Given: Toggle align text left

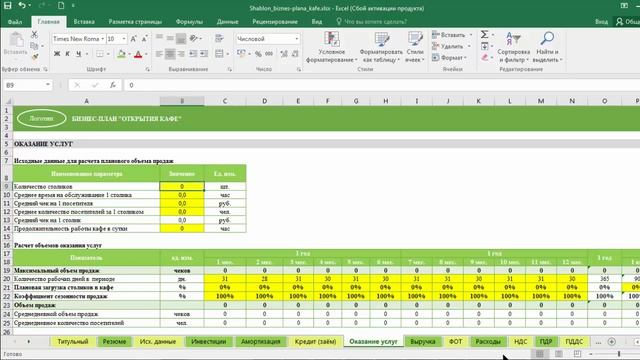Looking at the screenshot, I should point(159,54).
